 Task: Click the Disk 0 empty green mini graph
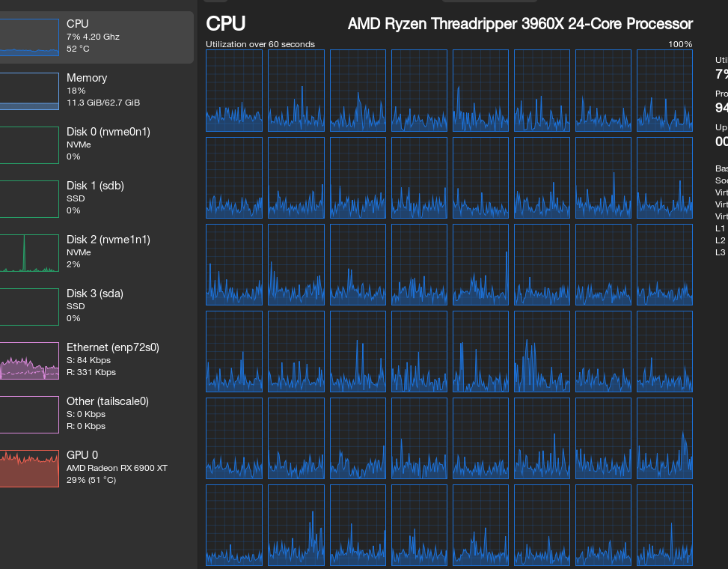[29, 145]
